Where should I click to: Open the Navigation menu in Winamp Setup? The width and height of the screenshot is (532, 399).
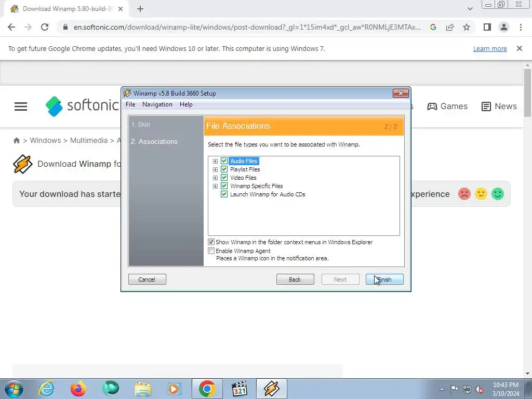(x=157, y=104)
